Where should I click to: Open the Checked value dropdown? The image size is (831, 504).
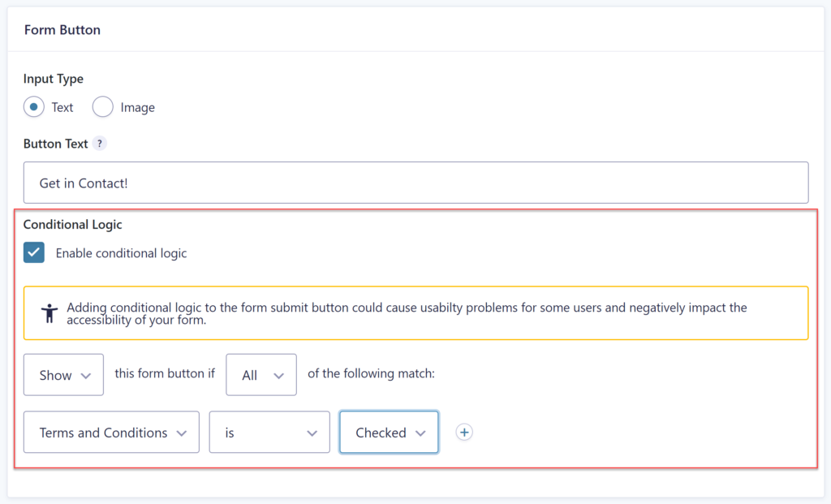[x=389, y=432]
